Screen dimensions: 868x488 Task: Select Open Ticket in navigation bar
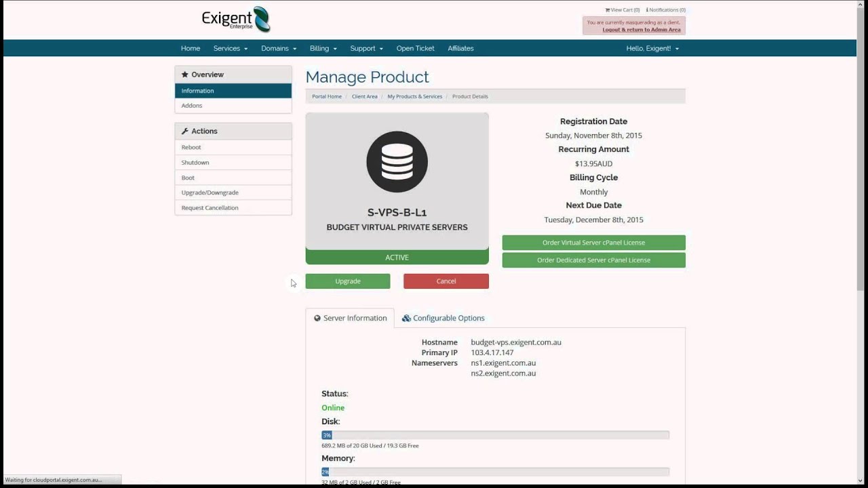click(x=415, y=48)
